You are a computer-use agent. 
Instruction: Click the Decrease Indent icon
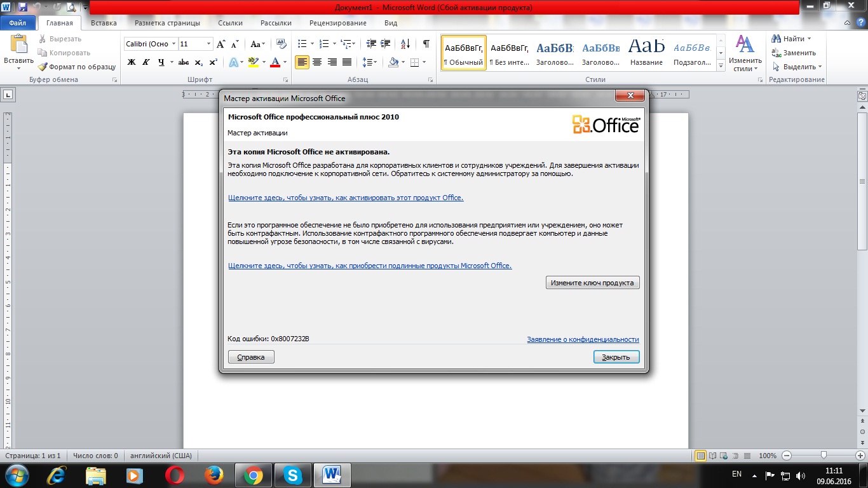[x=371, y=44]
